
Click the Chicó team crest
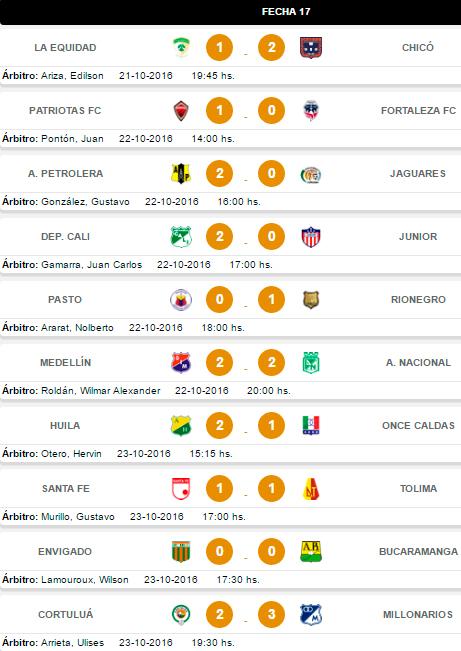click(x=311, y=47)
